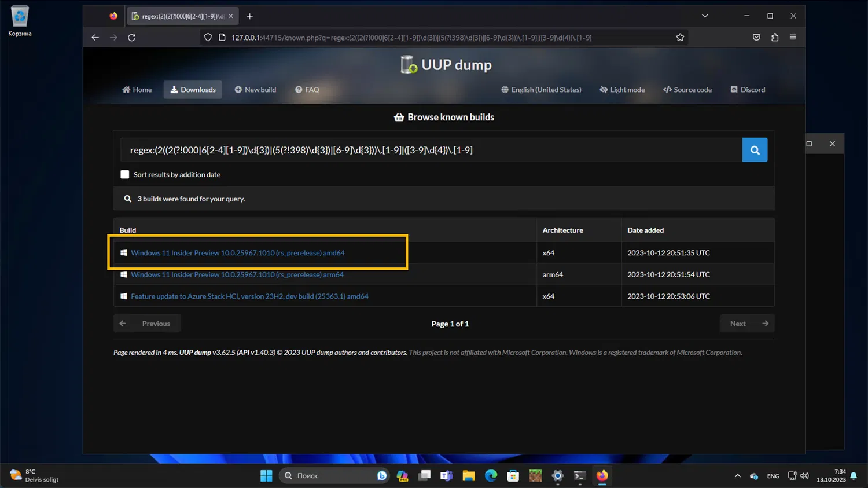Screen dimensions: 868x488
Task: Open File Explorer from taskbar
Action: click(469, 476)
